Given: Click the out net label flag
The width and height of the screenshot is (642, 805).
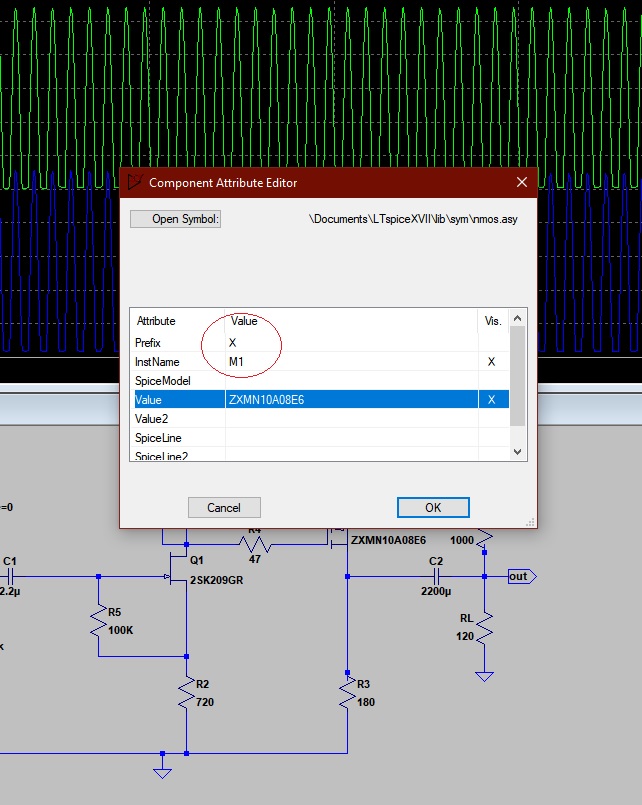Looking at the screenshot, I should click(x=522, y=577).
